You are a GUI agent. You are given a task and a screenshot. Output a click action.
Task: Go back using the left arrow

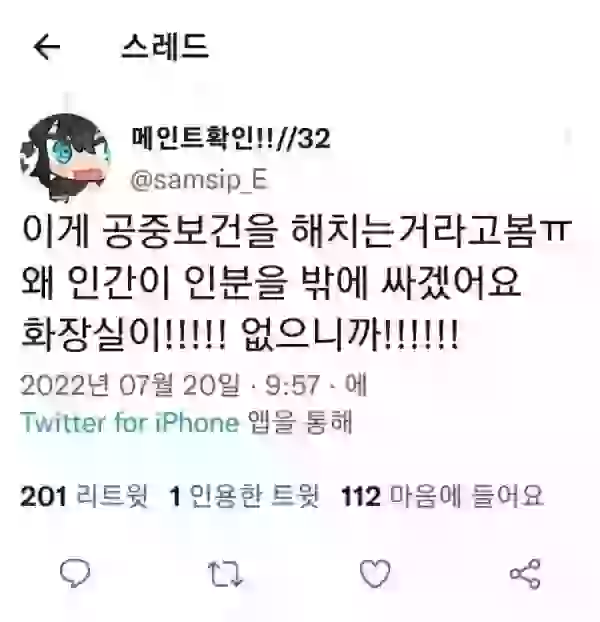click(47, 46)
